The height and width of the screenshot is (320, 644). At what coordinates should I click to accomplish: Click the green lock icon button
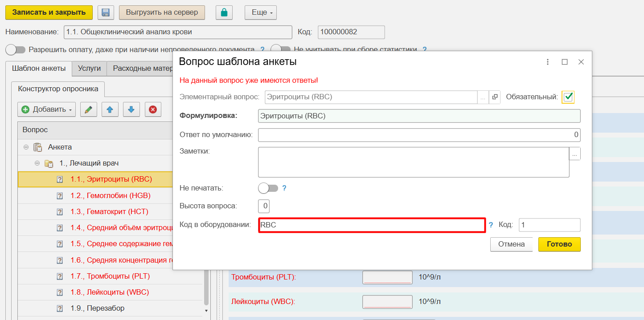(x=224, y=12)
